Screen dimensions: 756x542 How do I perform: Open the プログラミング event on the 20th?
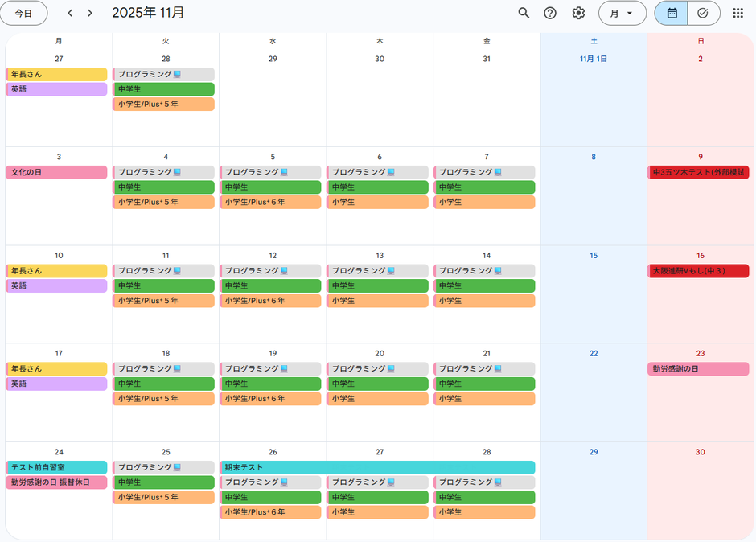coord(377,369)
